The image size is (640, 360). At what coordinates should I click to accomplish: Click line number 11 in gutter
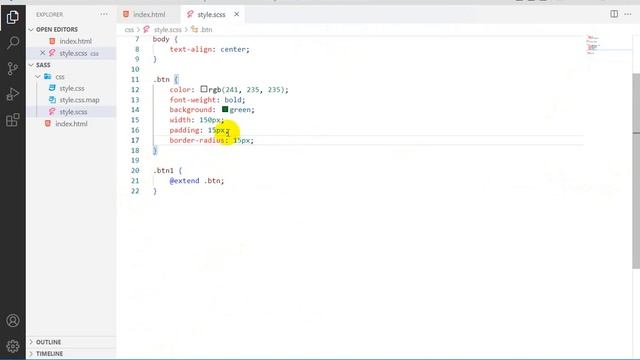[135, 80]
